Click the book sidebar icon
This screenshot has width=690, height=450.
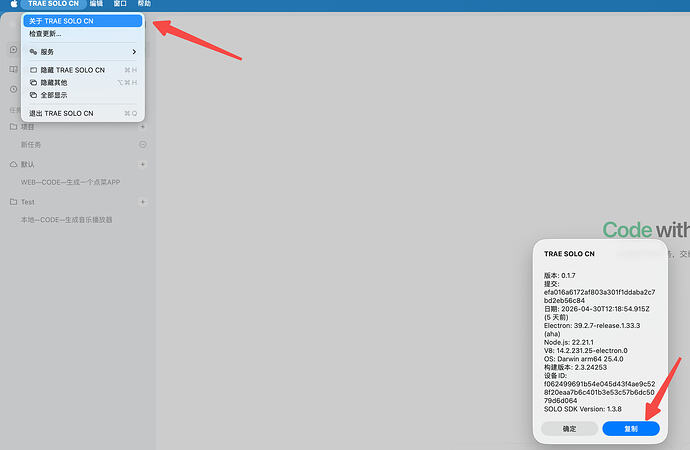point(14,69)
